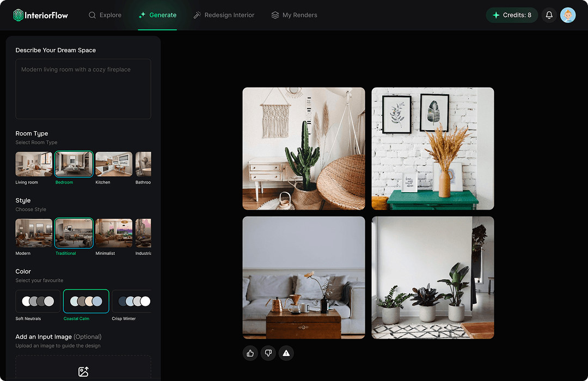
Task: Select Bedroom as the room type
Action: coord(73,164)
